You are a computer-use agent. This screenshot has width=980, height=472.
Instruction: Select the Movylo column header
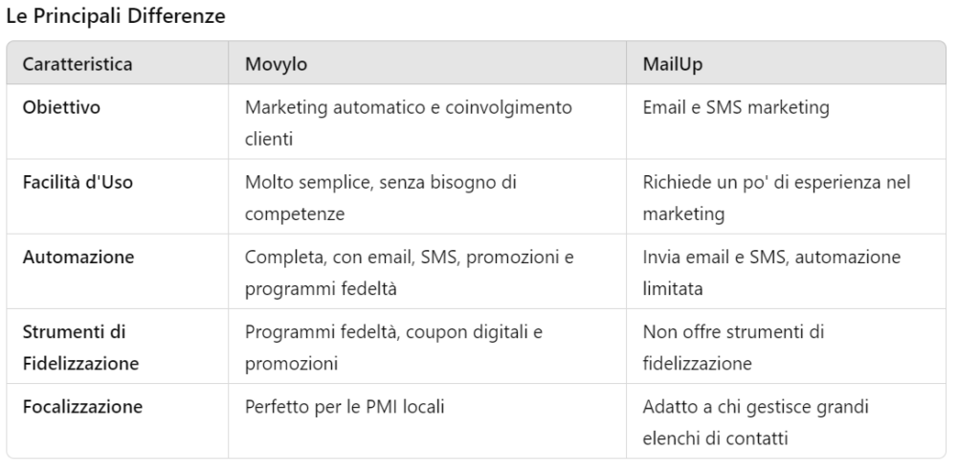276,64
